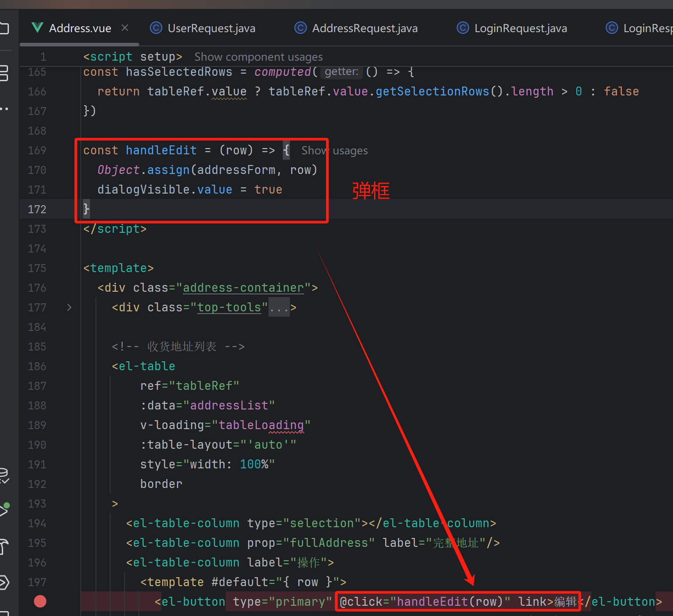Click the style width: 100% attribute
This screenshot has width=673, height=616.
[x=207, y=464]
